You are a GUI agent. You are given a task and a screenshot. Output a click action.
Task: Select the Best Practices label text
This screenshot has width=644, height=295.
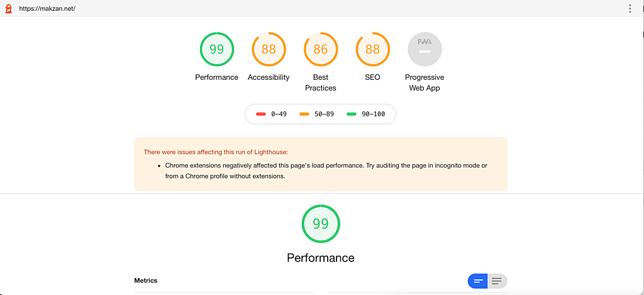point(321,82)
